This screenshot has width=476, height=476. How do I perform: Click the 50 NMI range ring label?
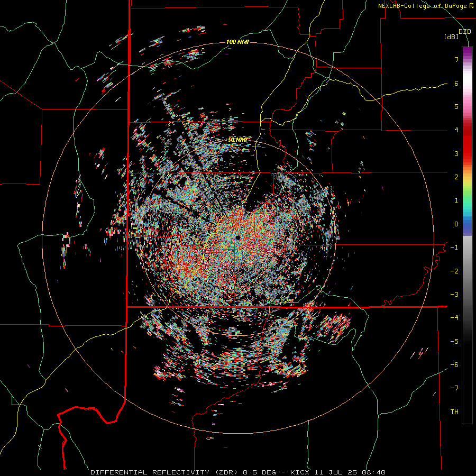237,140
